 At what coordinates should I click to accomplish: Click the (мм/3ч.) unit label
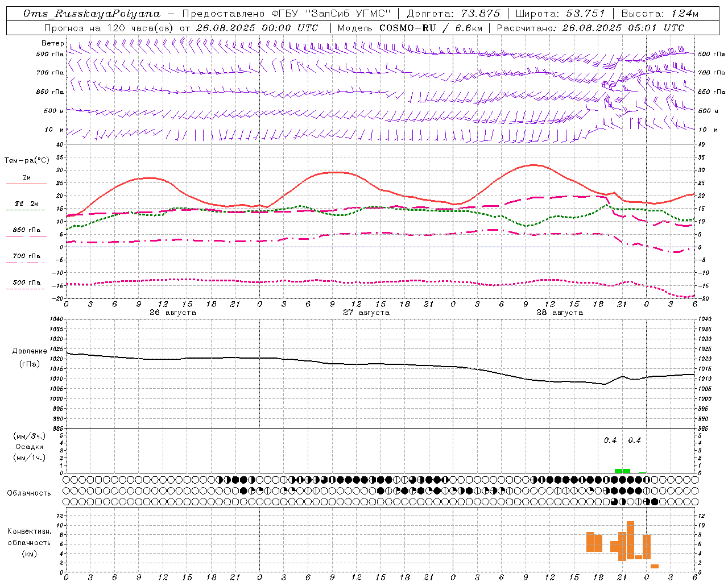[29, 436]
